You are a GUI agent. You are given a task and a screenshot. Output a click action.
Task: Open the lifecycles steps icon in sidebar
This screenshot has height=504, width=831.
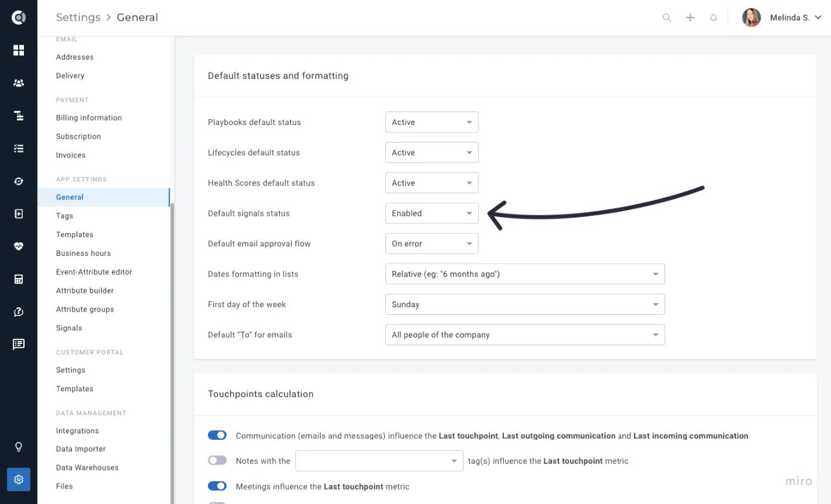tap(19, 116)
